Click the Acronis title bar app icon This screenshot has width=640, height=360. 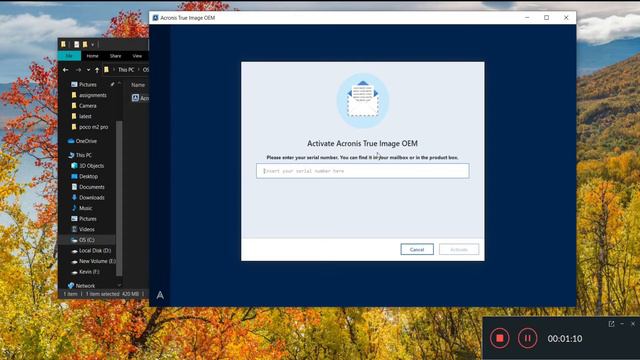(x=155, y=18)
